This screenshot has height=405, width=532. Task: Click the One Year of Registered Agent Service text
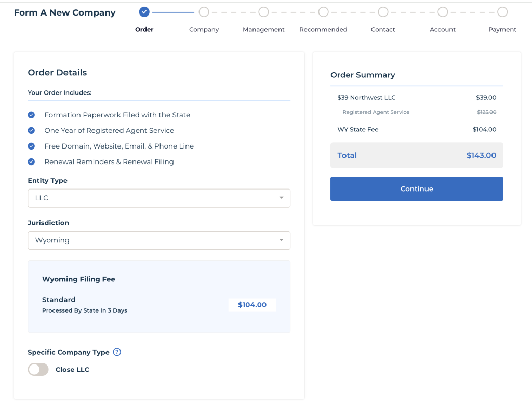pyautogui.click(x=109, y=131)
